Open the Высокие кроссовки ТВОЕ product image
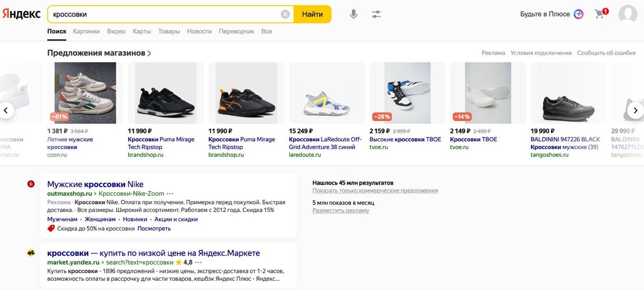The height and width of the screenshot is (290, 644). pos(408,93)
